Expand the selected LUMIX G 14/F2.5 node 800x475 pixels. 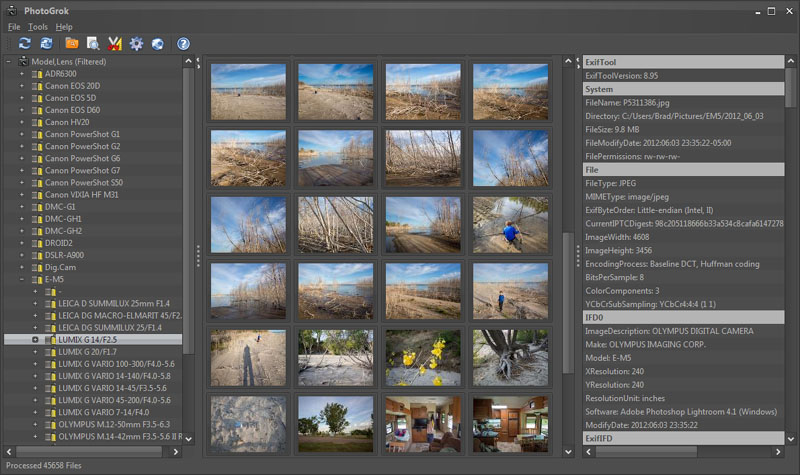(x=35, y=340)
